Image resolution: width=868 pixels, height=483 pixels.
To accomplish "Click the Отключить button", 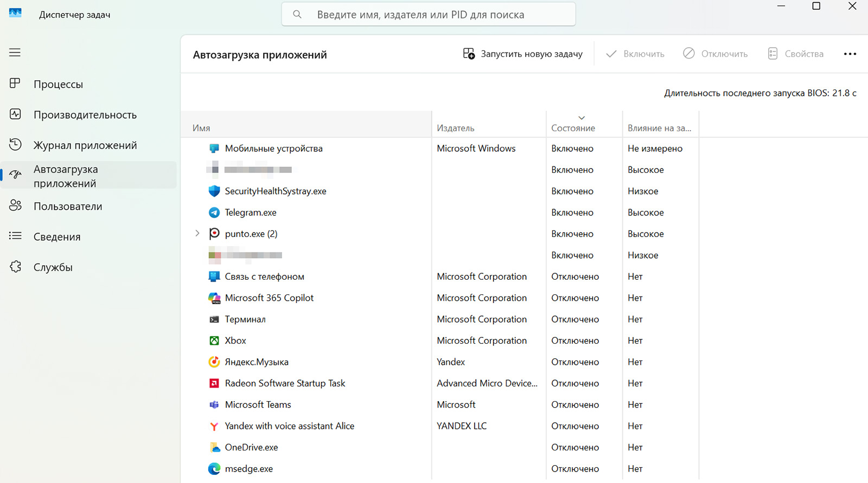I will point(716,54).
